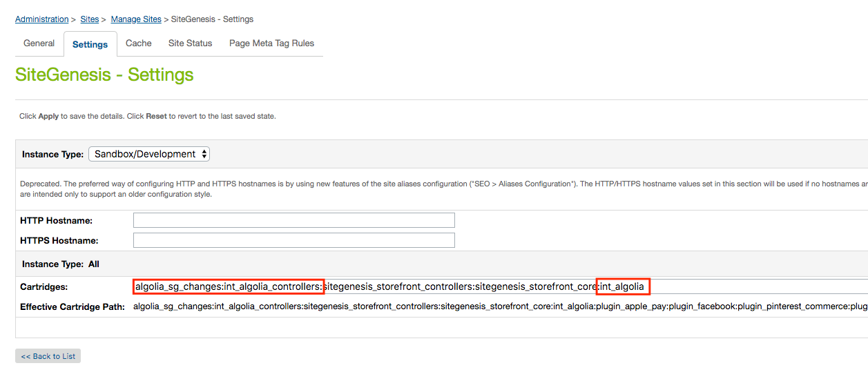Open the Sites breadcrumb link
Viewport: 868px width, 390px height.
pos(90,19)
